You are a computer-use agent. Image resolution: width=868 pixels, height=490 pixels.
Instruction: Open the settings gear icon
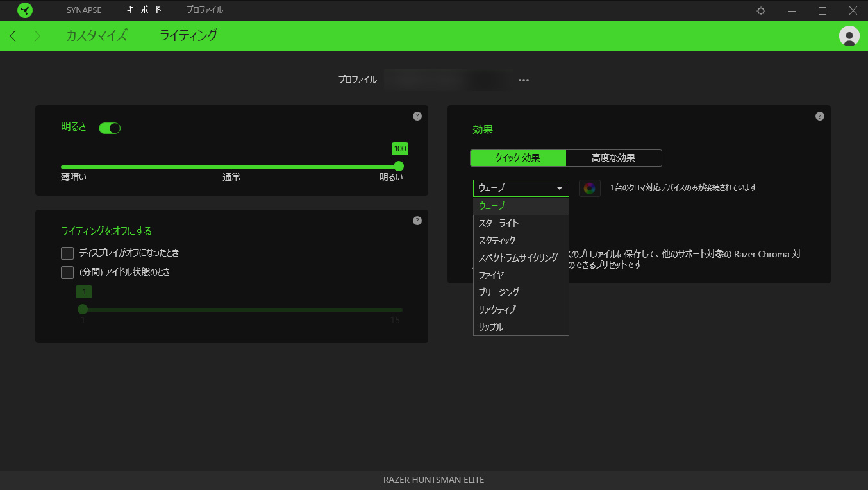[x=761, y=10]
